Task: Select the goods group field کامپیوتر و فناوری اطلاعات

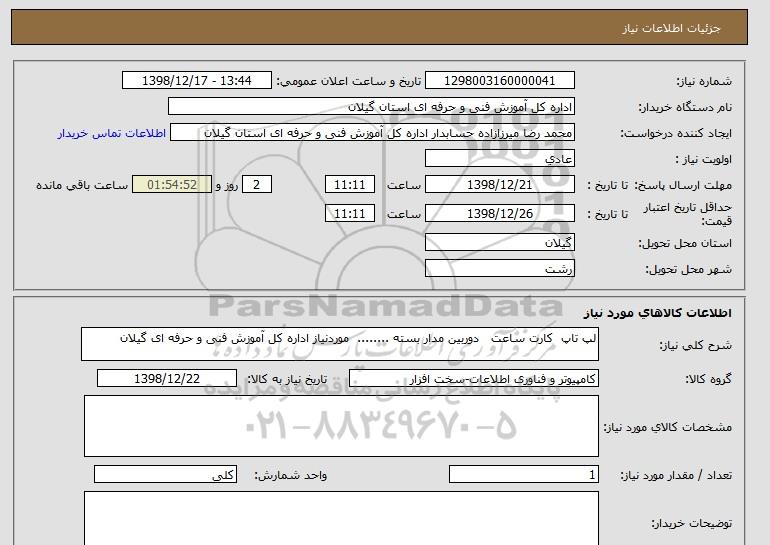Action: coord(474,379)
